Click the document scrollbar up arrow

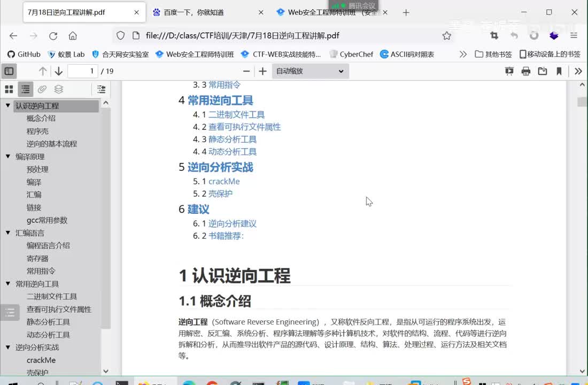pos(582,85)
